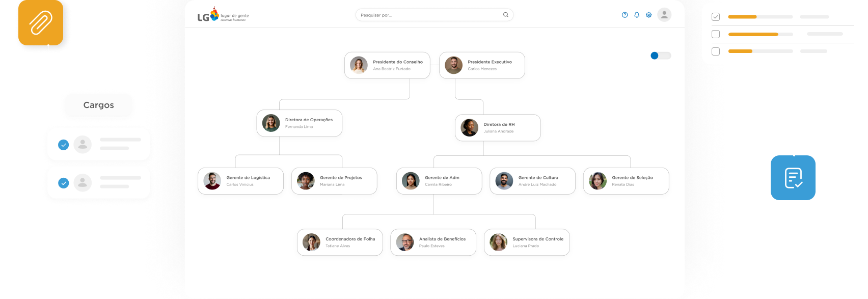Click the second orange progress bar
The width and height of the screenshot is (868, 299).
pos(753,34)
